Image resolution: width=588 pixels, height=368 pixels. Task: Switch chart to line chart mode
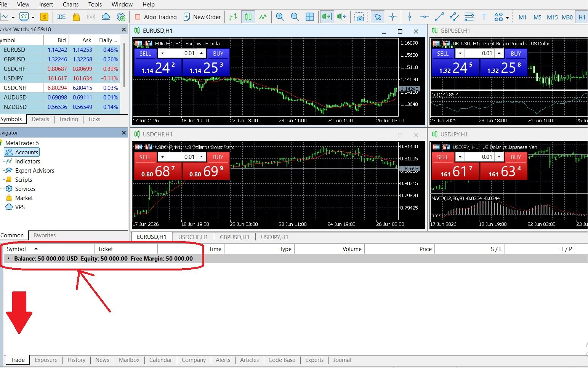click(263, 17)
